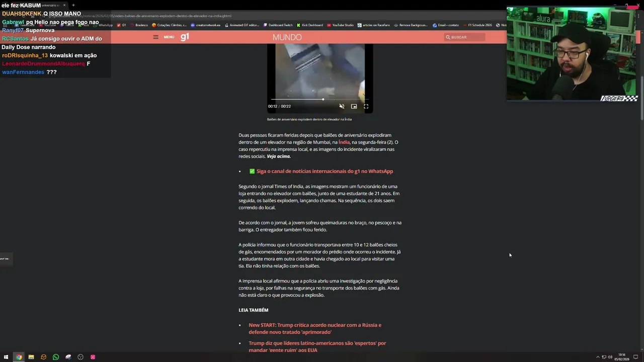
Task: Open the Email – contato bookmark
Action: point(446,25)
